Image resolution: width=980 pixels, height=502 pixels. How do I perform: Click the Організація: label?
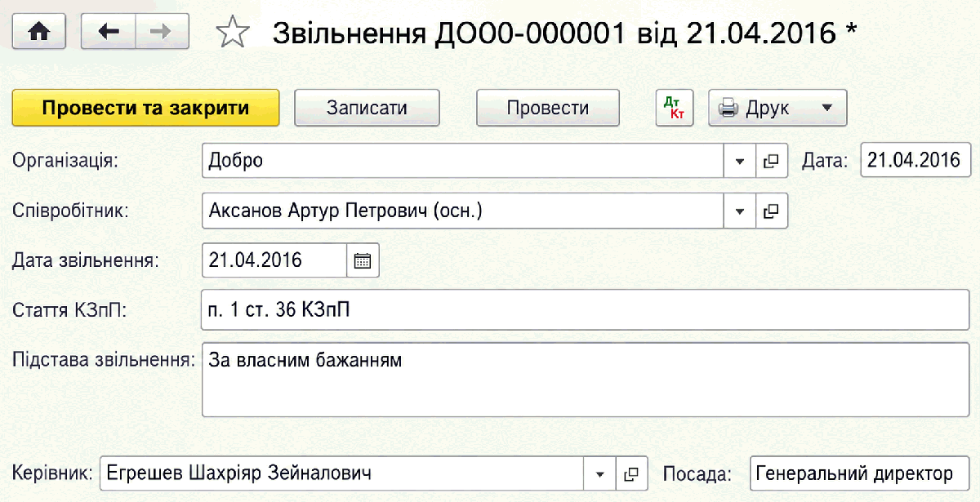(65, 161)
